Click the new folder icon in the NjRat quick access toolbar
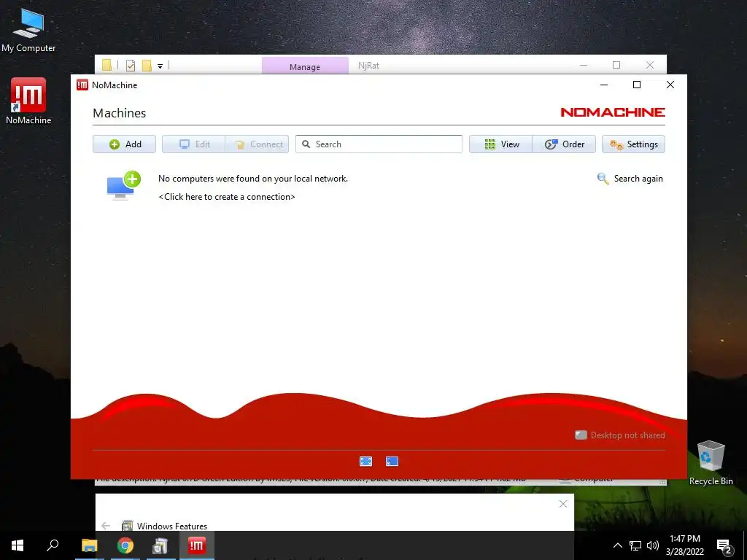The width and height of the screenshot is (747, 560). pyautogui.click(x=147, y=65)
